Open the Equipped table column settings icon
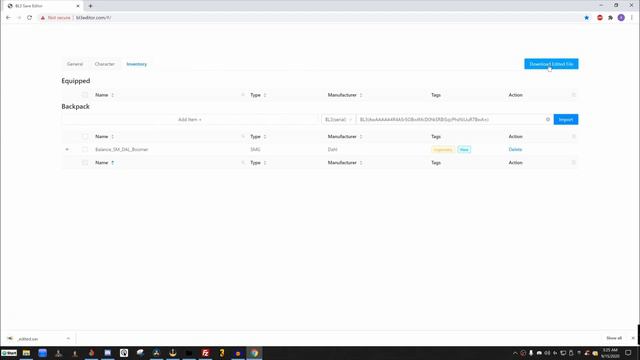The height and width of the screenshot is (360, 640). (x=573, y=95)
